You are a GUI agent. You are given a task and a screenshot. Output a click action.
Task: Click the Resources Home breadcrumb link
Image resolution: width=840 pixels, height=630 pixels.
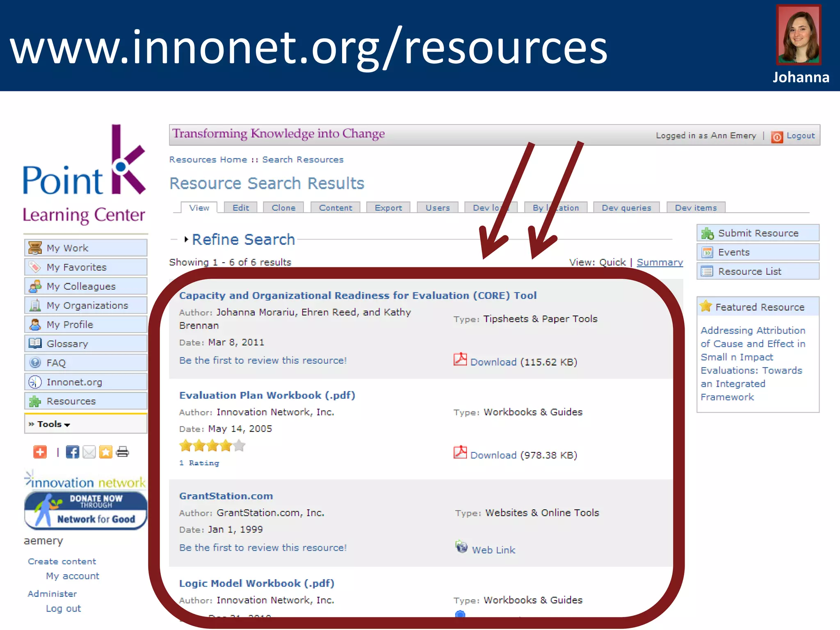coord(208,160)
